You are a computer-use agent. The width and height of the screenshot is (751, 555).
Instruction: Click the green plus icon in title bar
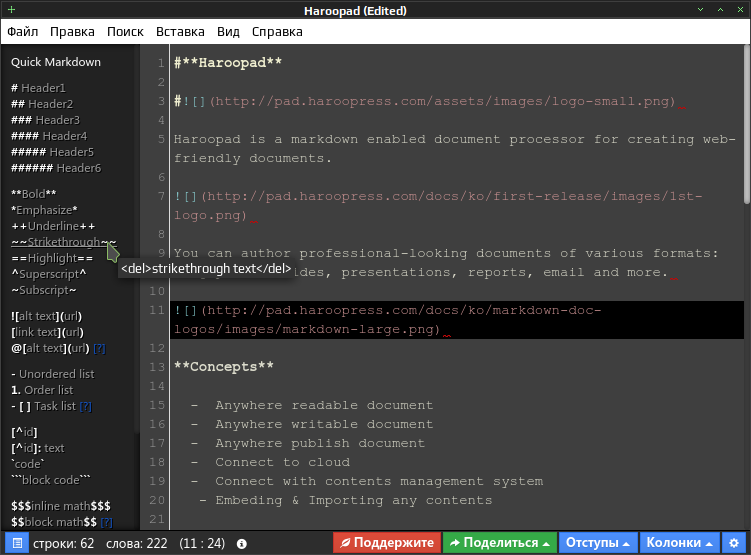(x=11, y=10)
